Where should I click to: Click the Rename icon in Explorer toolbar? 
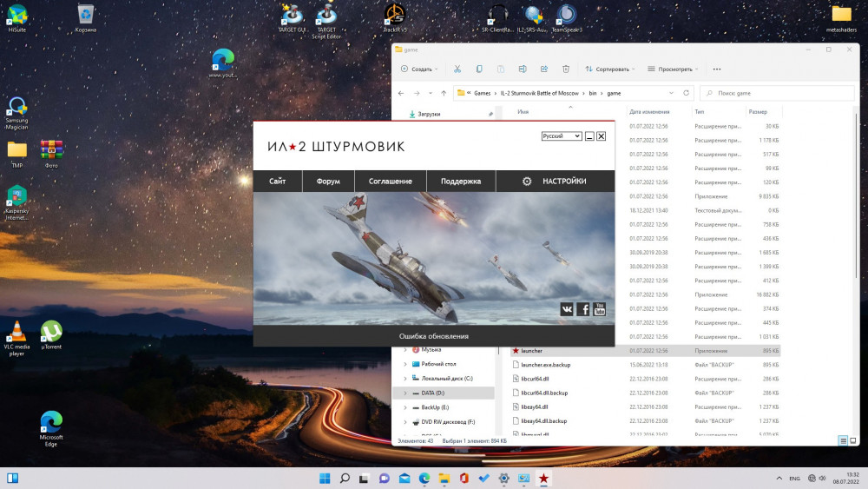(522, 69)
